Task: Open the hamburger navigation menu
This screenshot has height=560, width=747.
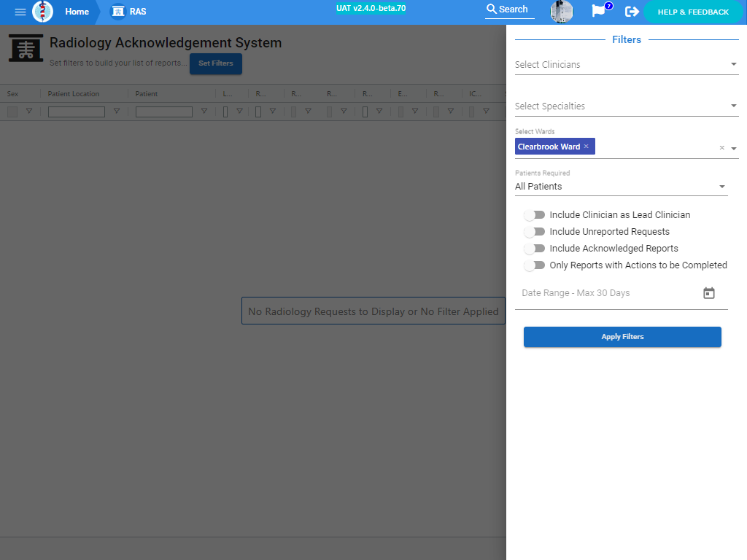Action: [x=20, y=12]
